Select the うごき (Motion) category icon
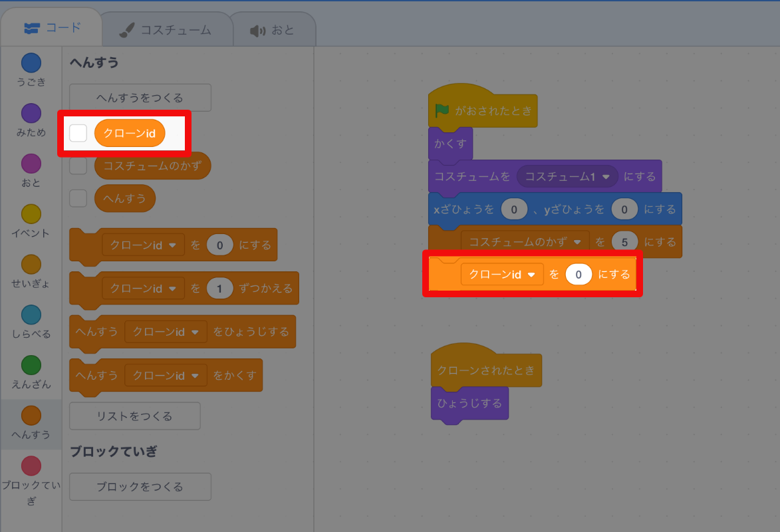Image resolution: width=780 pixels, height=532 pixels. (x=31, y=63)
